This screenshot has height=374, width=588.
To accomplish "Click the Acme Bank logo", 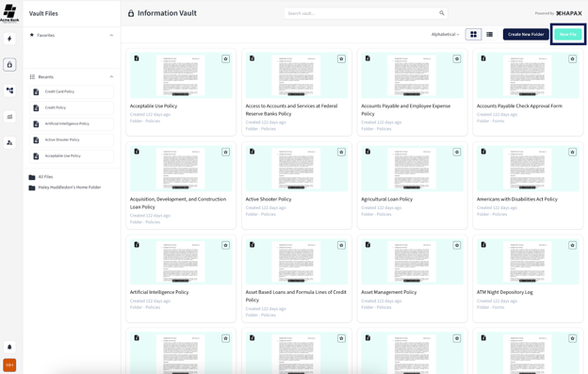I will coord(9,13).
